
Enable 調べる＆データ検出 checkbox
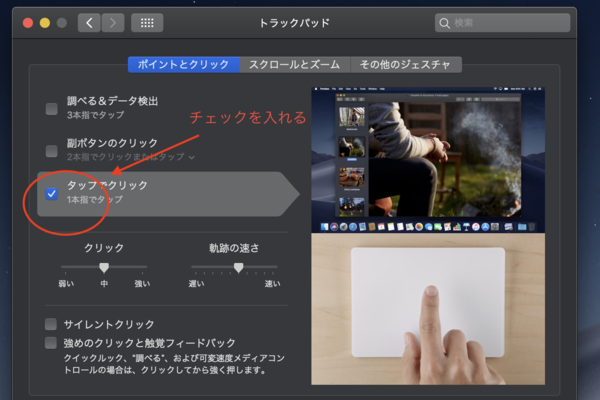51,108
